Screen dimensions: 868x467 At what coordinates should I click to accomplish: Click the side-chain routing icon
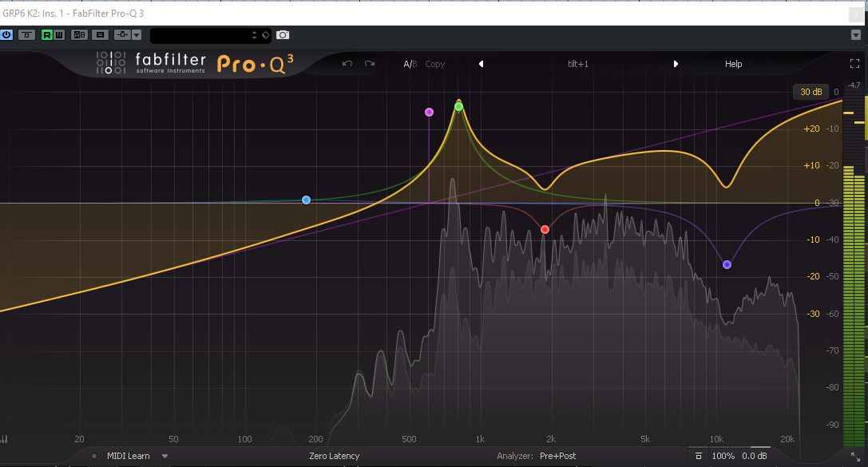[122, 35]
